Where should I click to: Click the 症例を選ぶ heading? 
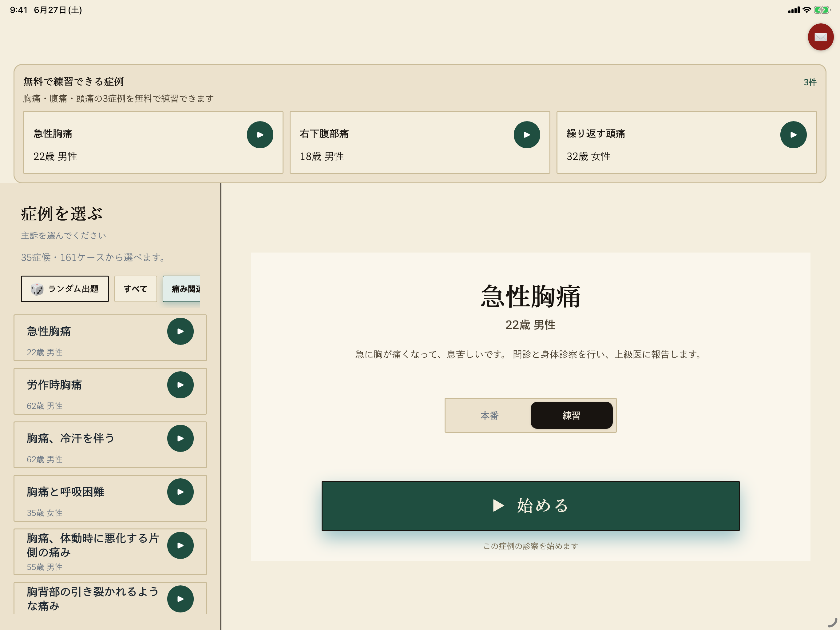[62, 213]
